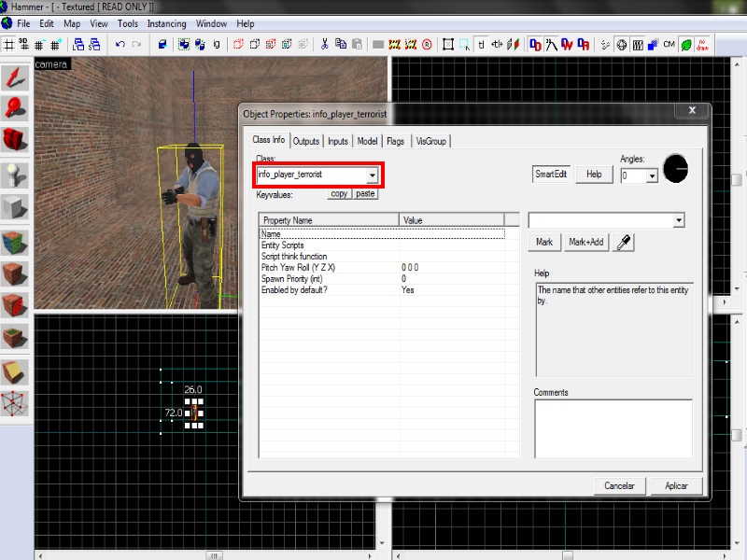
Task: Click the SmartEdit button
Action: point(551,175)
